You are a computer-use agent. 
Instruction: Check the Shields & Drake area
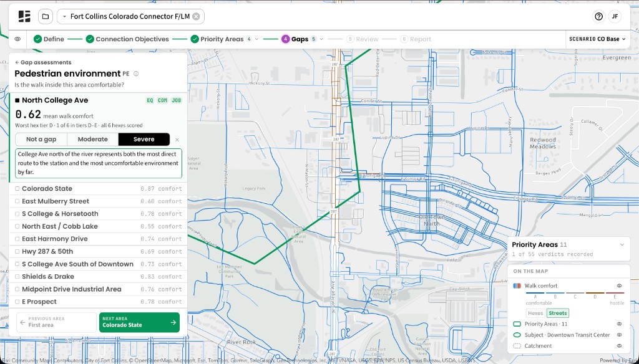pyautogui.click(x=17, y=277)
